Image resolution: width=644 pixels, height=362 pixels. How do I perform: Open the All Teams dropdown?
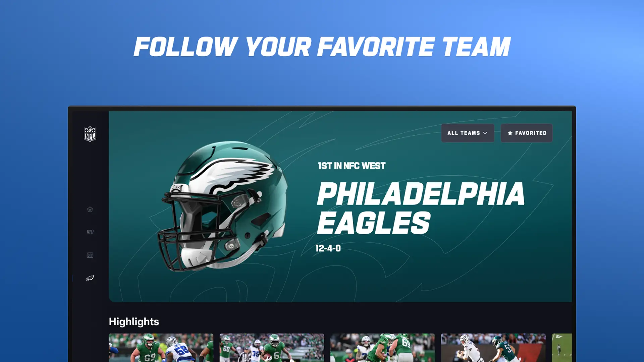(468, 133)
